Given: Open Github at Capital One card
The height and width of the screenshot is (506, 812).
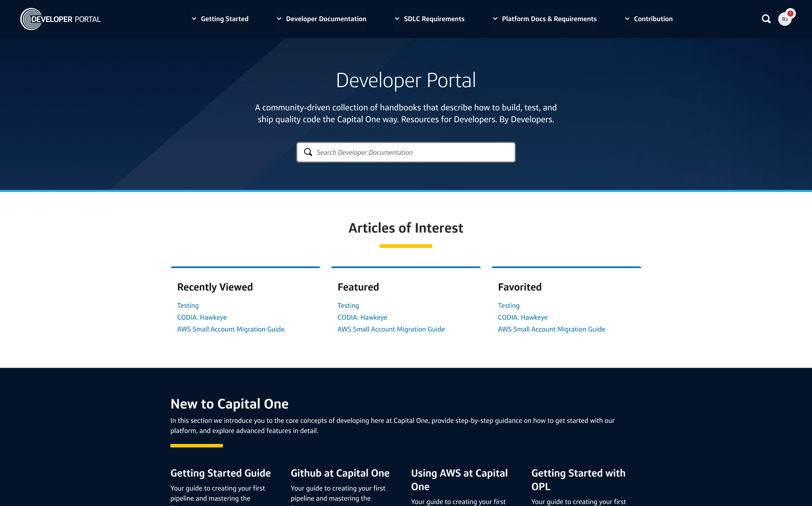Looking at the screenshot, I should point(340,473).
